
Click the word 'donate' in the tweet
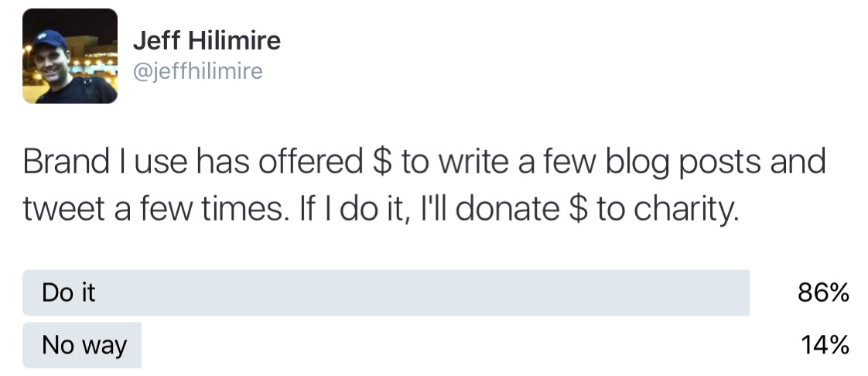coord(507,210)
